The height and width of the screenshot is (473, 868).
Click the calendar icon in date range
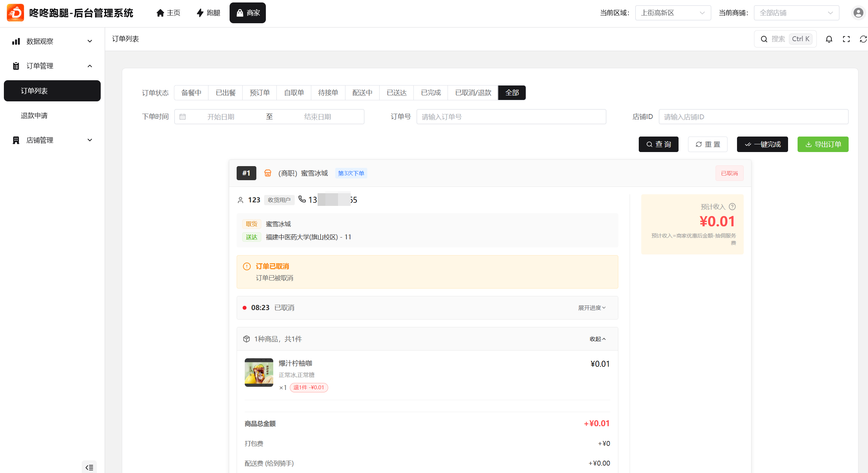coord(182,116)
